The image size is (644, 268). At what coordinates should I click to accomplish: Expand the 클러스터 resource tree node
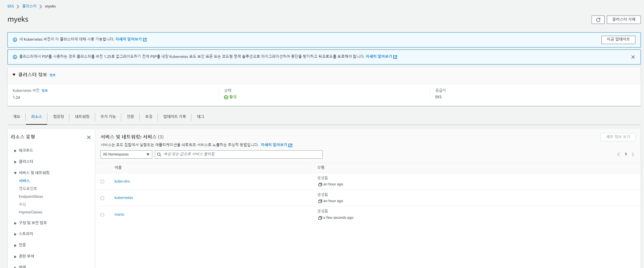point(15,162)
